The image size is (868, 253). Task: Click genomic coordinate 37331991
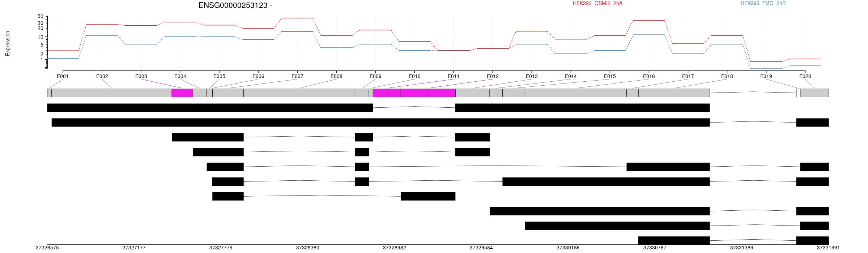coord(828,248)
